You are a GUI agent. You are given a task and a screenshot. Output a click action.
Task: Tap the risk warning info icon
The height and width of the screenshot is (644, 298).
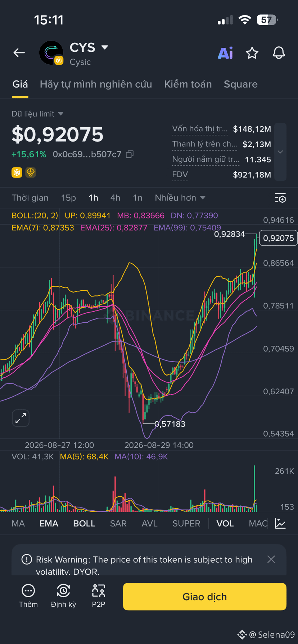(27, 560)
